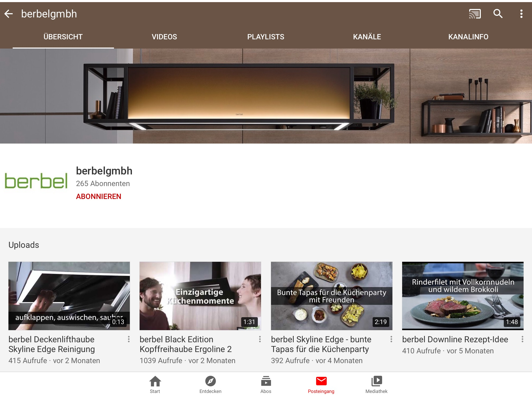Click '392 Aufrufe · vor 4 Monaten' text
The height and width of the screenshot is (399, 532).
pos(317,360)
